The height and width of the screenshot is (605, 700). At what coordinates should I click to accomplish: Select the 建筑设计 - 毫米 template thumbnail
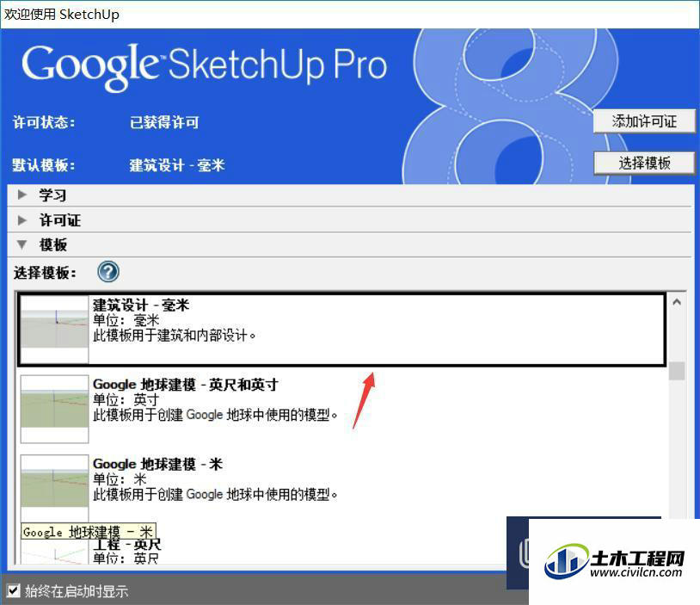(x=54, y=330)
